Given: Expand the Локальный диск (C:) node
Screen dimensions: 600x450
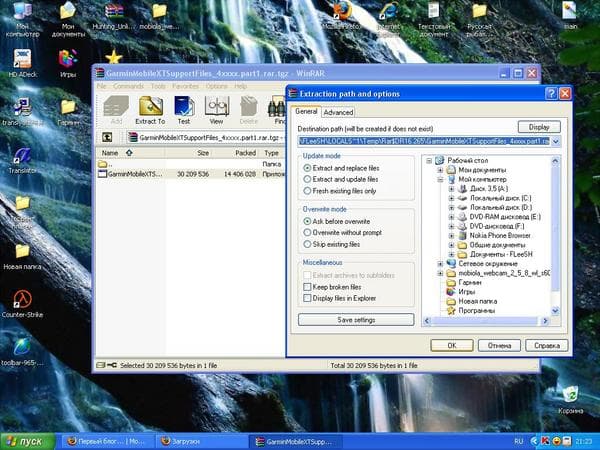Looking at the screenshot, I should pos(451,198).
